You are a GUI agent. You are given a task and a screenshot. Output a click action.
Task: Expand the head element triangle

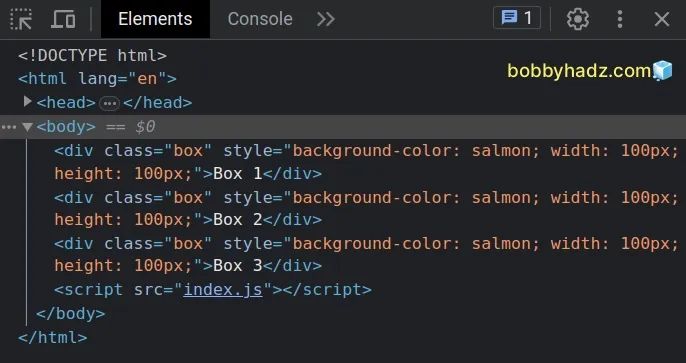coord(28,102)
